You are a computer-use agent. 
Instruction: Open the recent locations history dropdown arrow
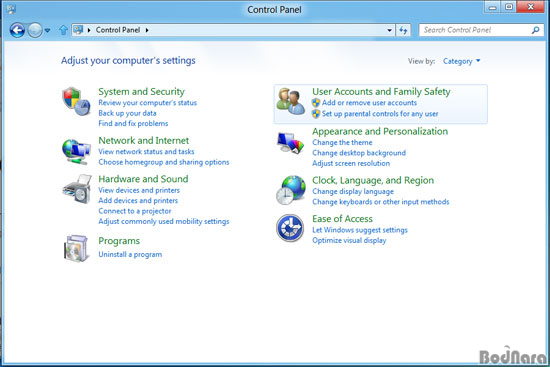click(x=47, y=31)
